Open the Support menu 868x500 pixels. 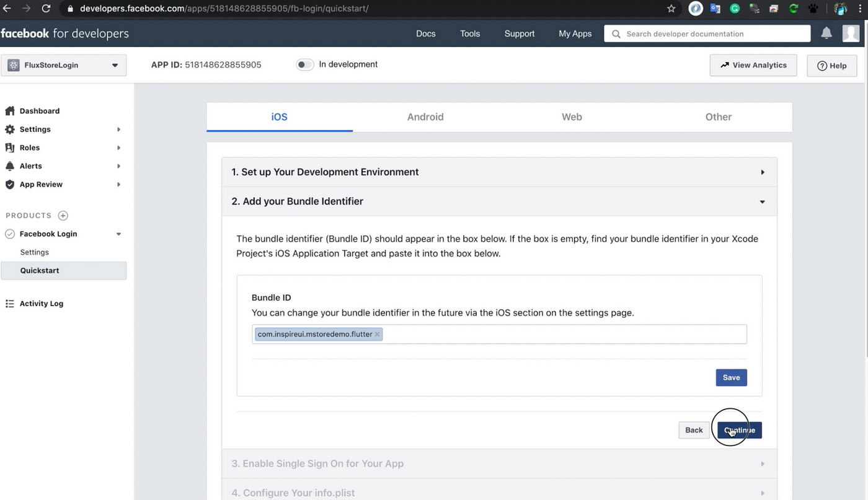(x=520, y=33)
